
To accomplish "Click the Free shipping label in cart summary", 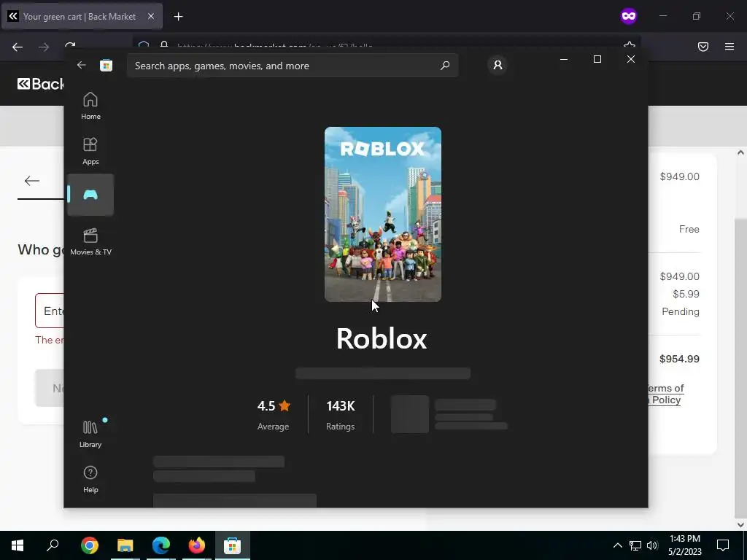I will coord(689,229).
